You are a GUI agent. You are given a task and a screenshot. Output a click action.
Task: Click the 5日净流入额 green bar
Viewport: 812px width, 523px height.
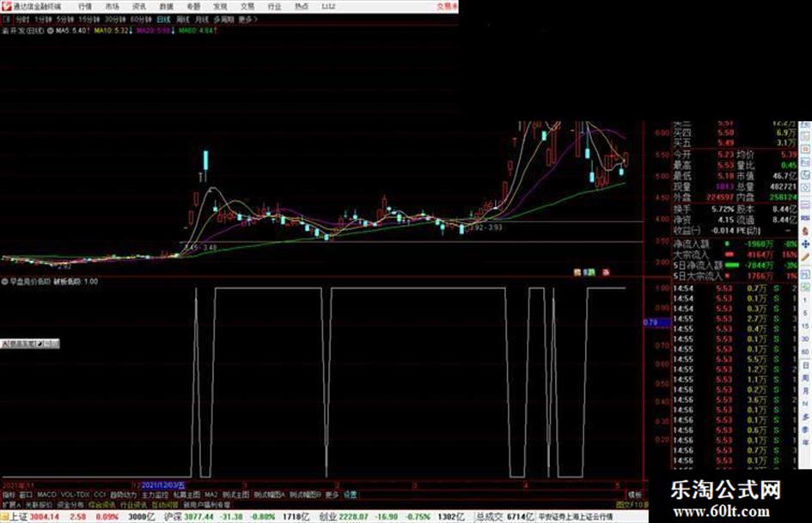pyautogui.click(x=732, y=265)
